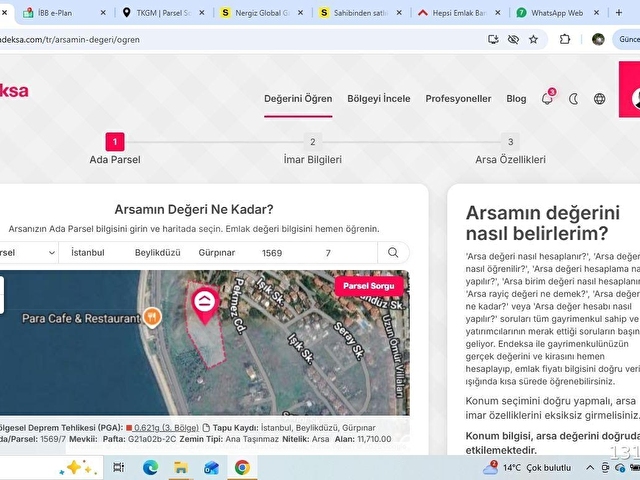This screenshot has width=640, height=480.
Task: Launch Microsoft Edge from taskbar
Action: pos(150,467)
